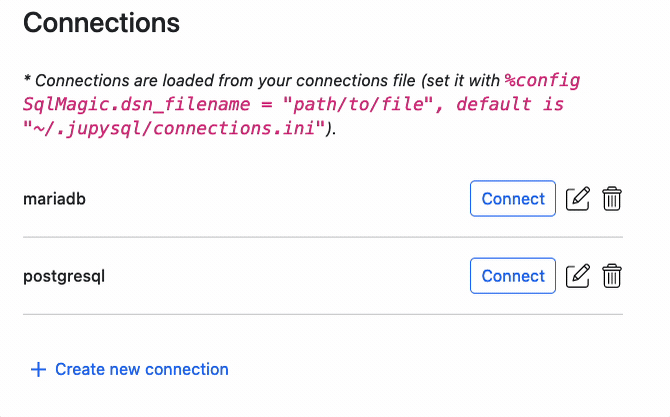Connect to the mariadb database
Screen dimensions: 670x417
pyautogui.click(x=513, y=199)
